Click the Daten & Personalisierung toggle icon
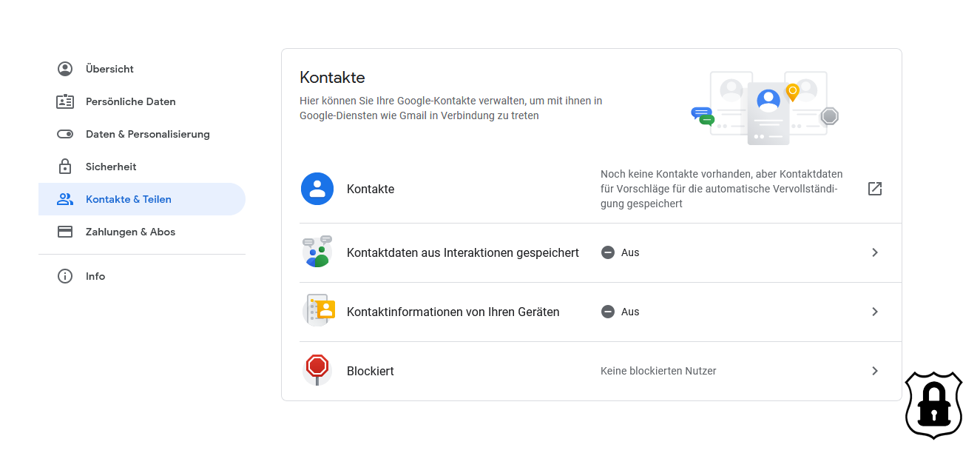The image size is (980, 453). (x=65, y=134)
